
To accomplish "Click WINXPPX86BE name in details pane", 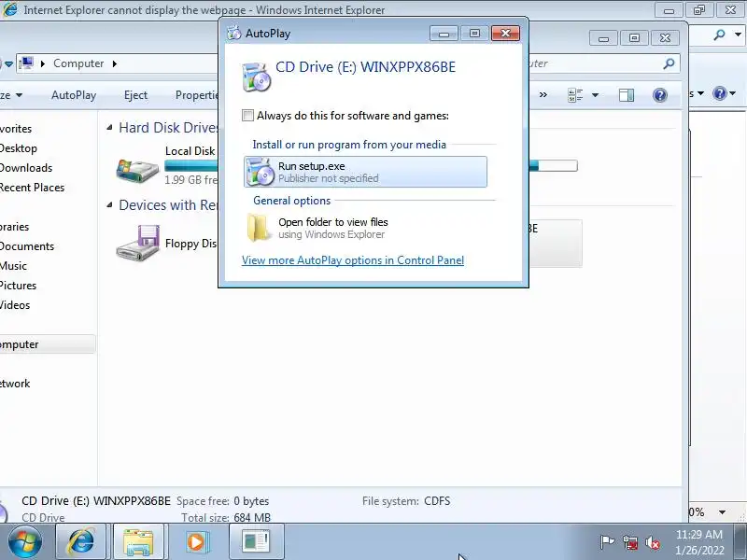I will coord(132,501).
